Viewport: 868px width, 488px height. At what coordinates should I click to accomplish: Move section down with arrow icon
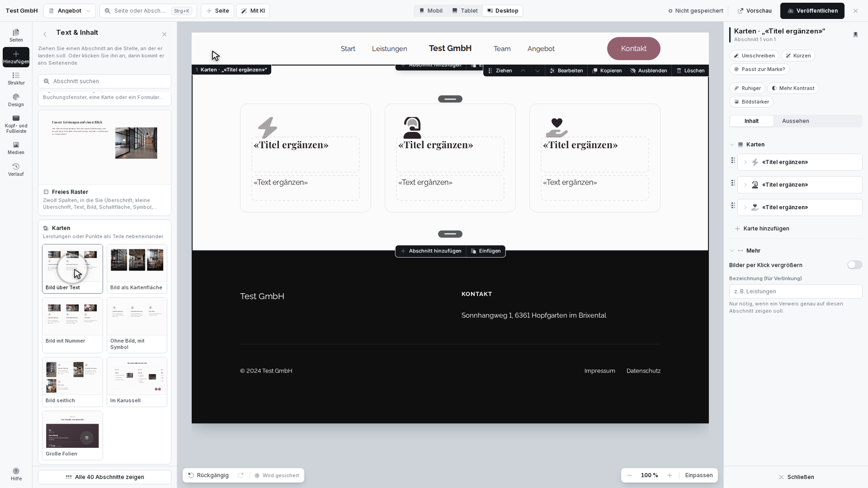coord(538,70)
